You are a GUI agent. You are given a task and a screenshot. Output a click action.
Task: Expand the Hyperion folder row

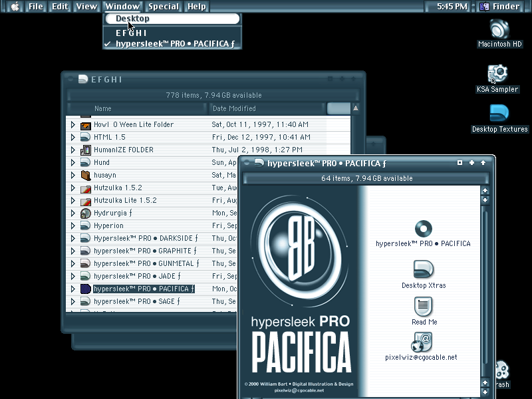(72, 225)
